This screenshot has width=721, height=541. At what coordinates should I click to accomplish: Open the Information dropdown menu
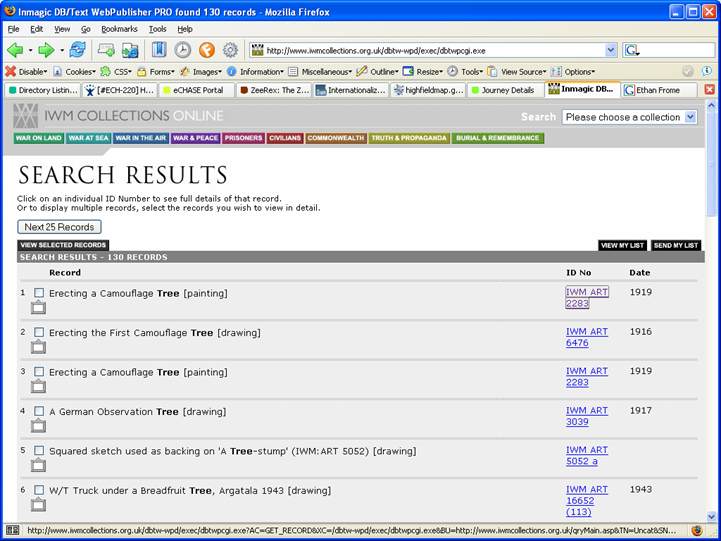pyautogui.click(x=255, y=72)
